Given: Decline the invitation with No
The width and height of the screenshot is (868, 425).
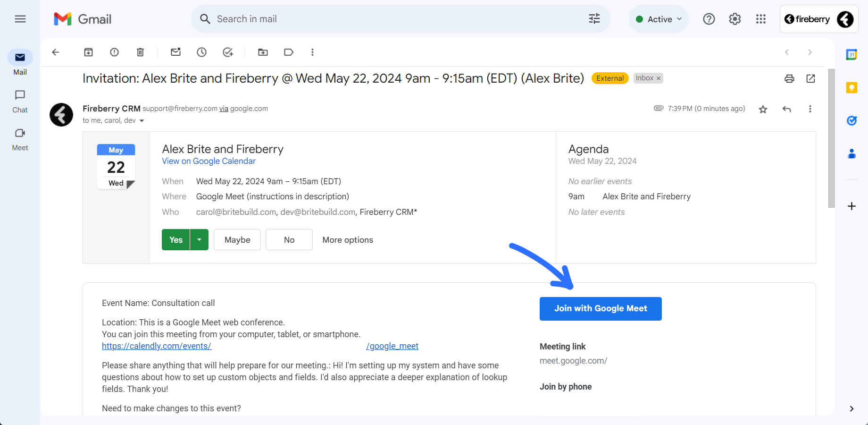Looking at the screenshot, I should [289, 240].
